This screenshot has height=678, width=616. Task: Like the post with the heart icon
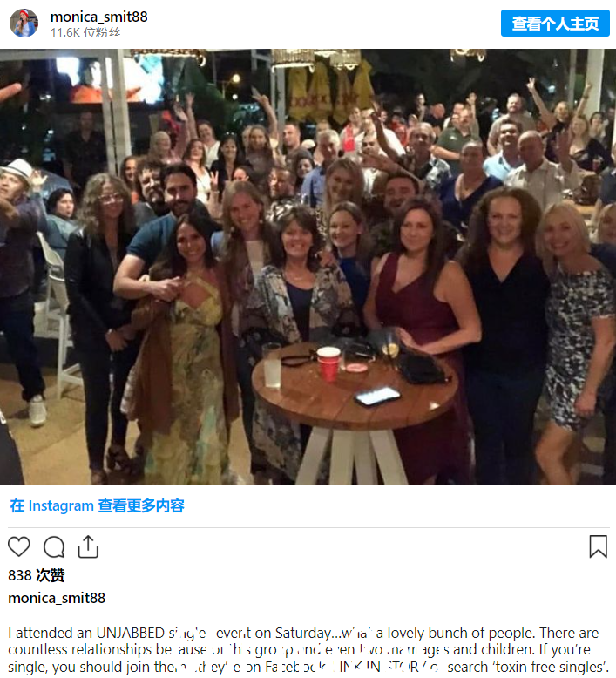tap(19, 546)
